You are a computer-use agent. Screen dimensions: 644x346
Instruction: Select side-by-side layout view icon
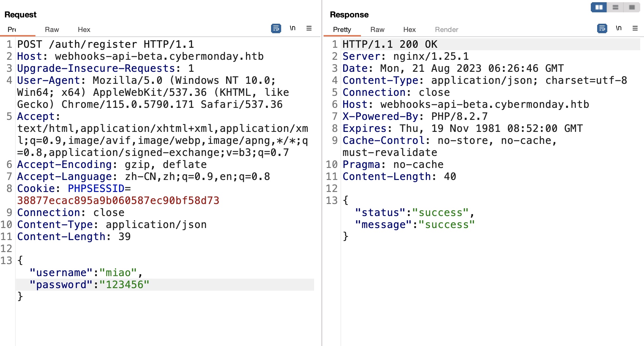[x=599, y=7]
